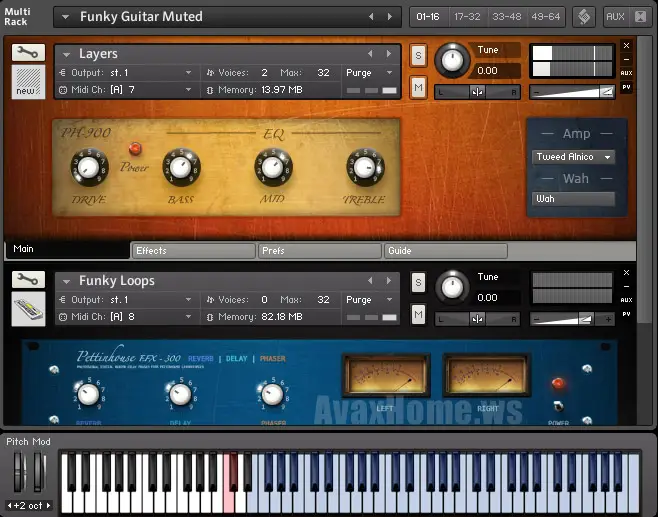Select previous preset for Layers instrument
This screenshot has width=658, height=517.
pyautogui.click(x=370, y=54)
